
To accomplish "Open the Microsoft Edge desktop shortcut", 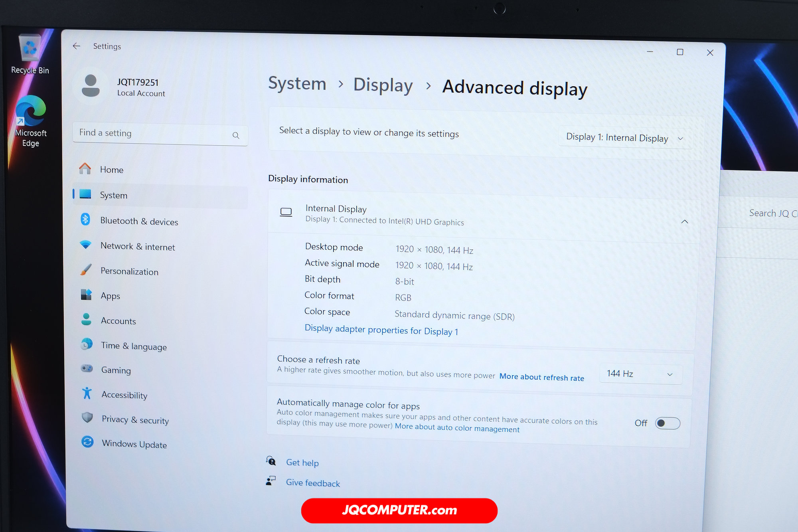I will [x=31, y=121].
